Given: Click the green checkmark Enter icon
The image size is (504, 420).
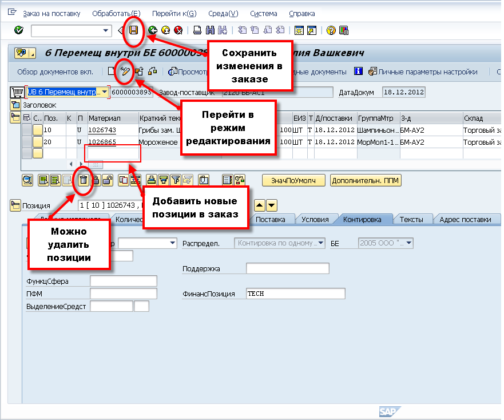Looking at the screenshot, I should pos(19,30).
